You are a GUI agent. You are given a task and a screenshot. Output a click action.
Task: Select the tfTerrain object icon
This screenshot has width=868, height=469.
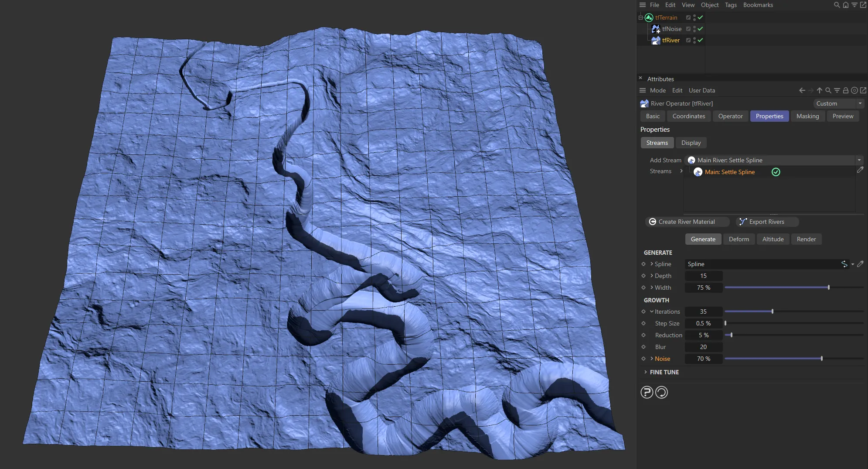(x=649, y=17)
